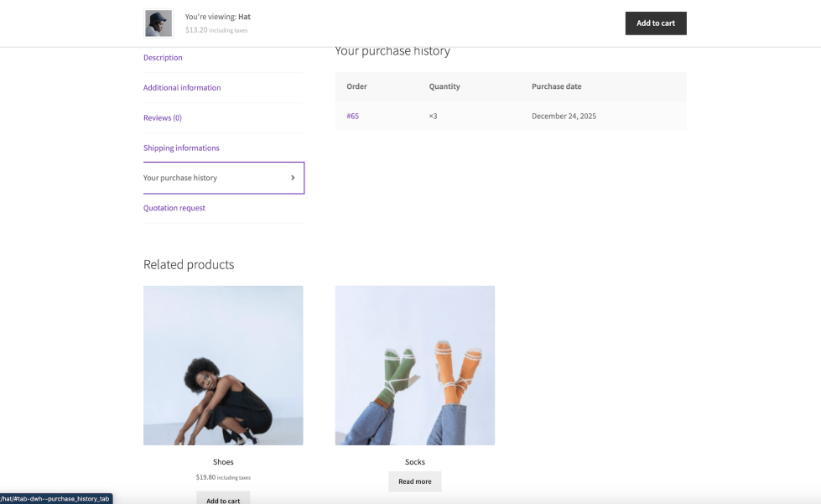
Task: Switch to the Reviews (0) tab
Action: [163, 118]
